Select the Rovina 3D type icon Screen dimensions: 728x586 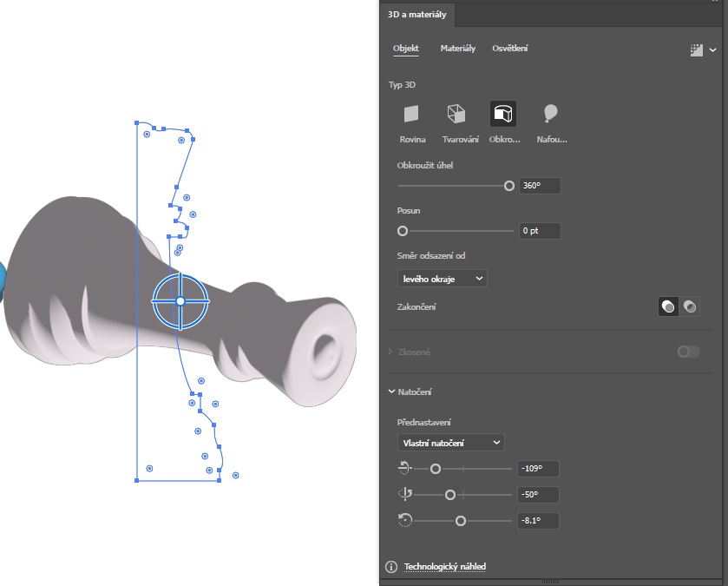tap(411, 114)
